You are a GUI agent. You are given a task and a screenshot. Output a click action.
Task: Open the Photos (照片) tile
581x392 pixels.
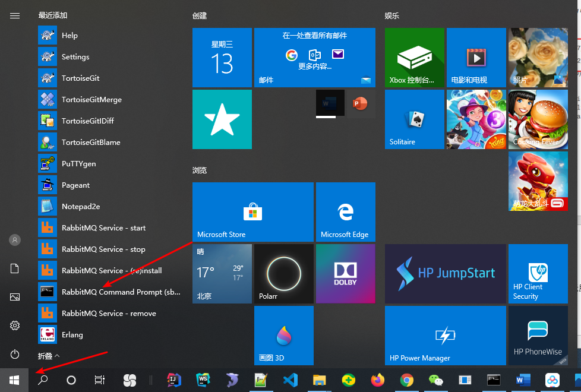(x=538, y=58)
